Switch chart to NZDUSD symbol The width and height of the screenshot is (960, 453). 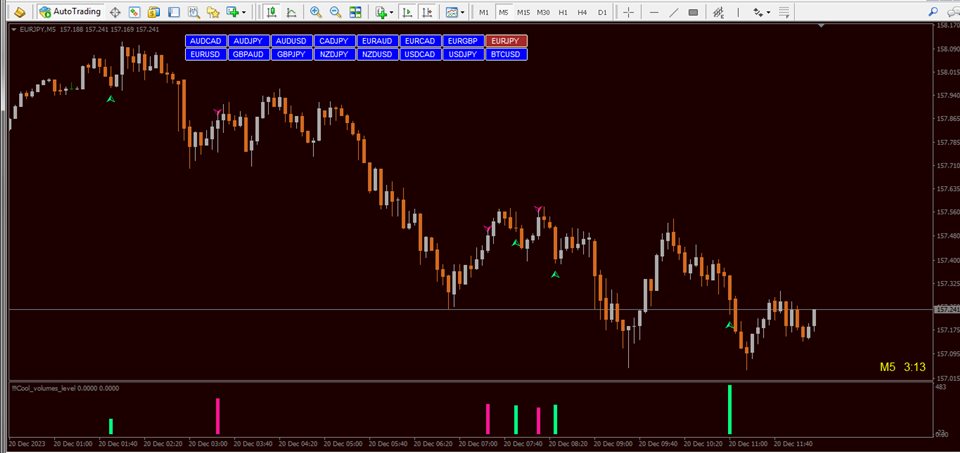point(377,54)
